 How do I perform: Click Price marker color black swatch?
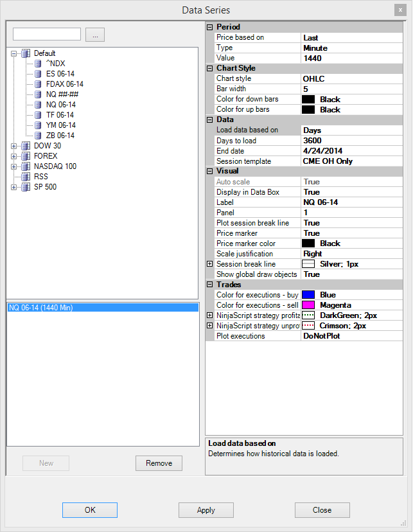[x=308, y=244]
